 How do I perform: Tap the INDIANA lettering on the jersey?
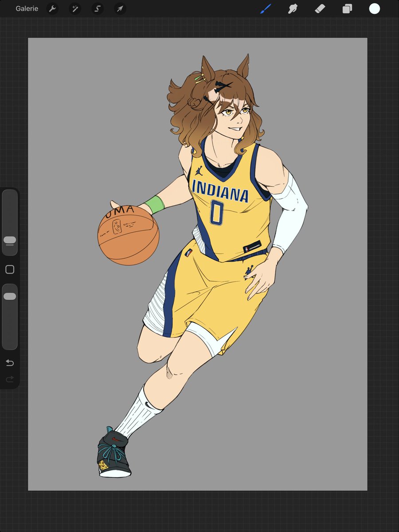coord(220,192)
